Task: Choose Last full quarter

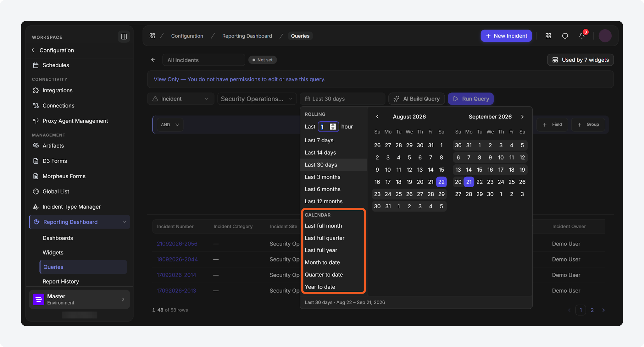Action: 334,238
